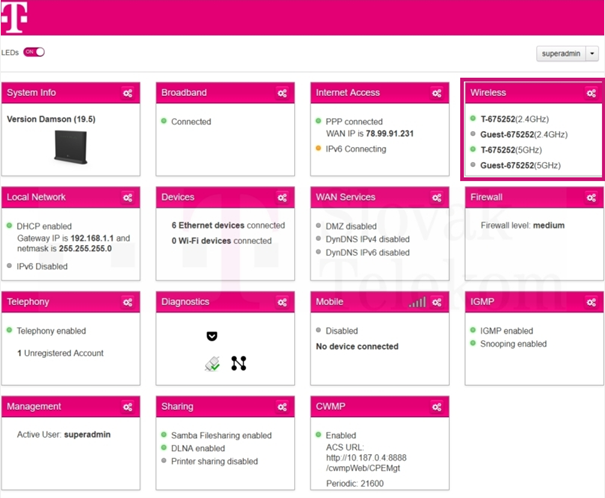Image resolution: width=605 pixels, height=498 pixels.
Task: Open Mobile card settings gear icon
Action: click(x=437, y=302)
